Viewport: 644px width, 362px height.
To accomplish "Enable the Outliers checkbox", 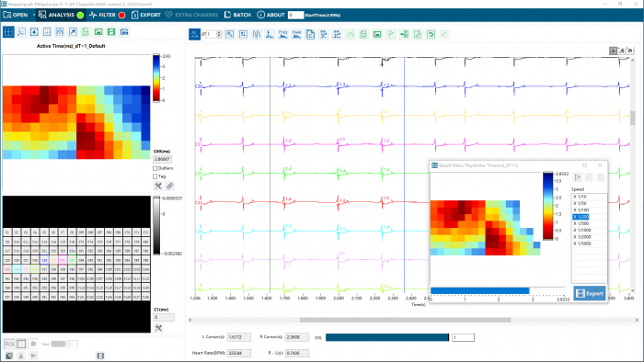I will 155,168.
